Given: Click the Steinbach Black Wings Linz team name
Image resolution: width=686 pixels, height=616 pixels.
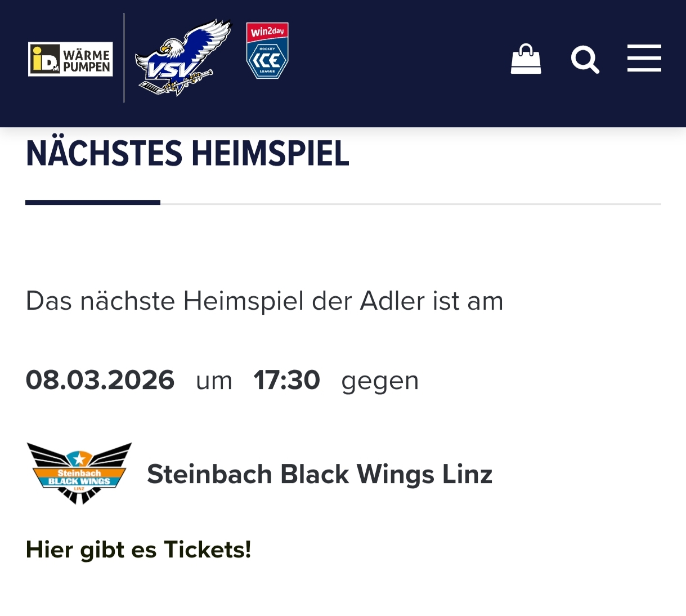Looking at the screenshot, I should tap(319, 474).
